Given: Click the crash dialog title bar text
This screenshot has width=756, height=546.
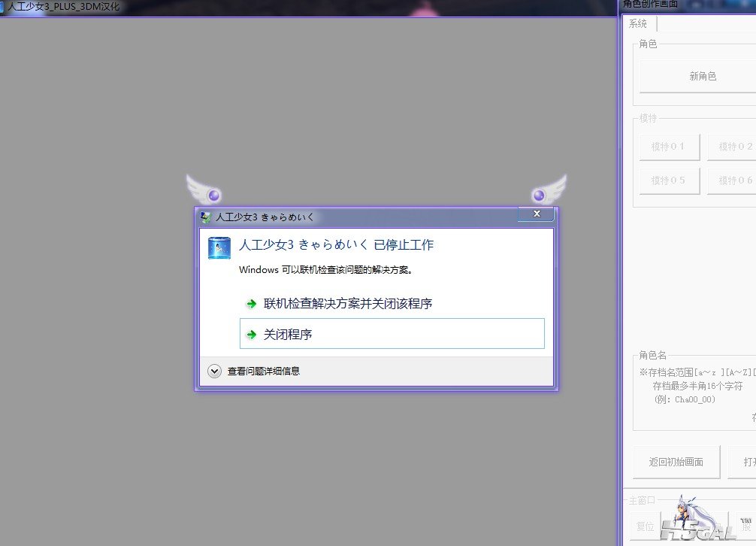Looking at the screenshot, I should [265, 217].
